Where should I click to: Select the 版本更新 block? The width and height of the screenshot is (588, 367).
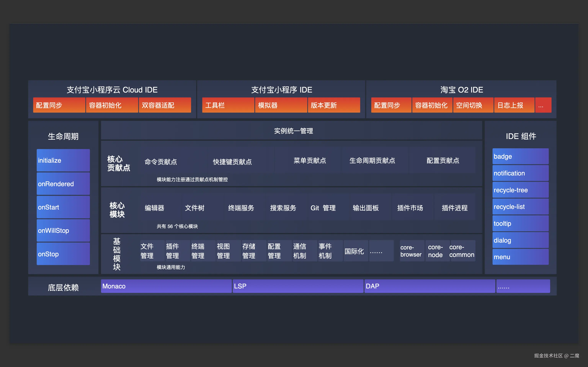tap(334, 105)
